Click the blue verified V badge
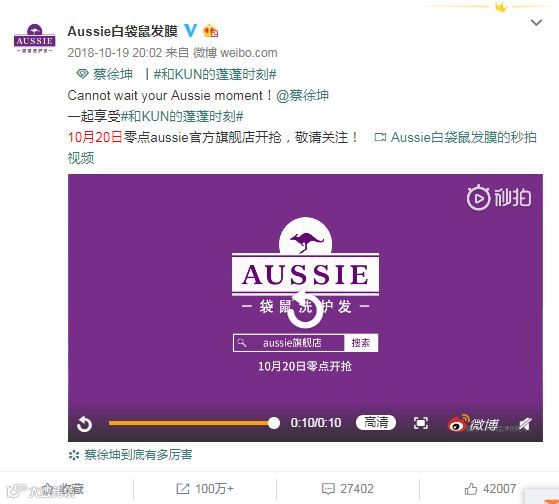Screen dimensions: 559x504 pos(190,31)
